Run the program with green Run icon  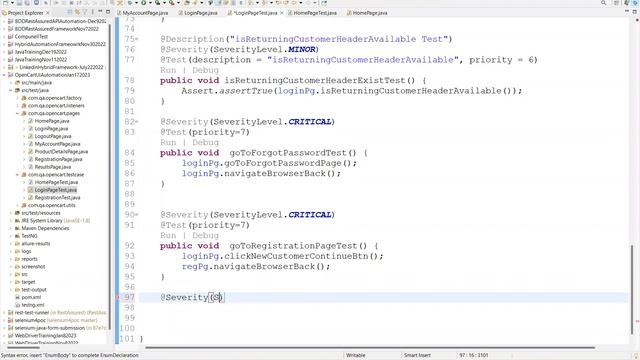pyautogui.click(x=144, y=3)
